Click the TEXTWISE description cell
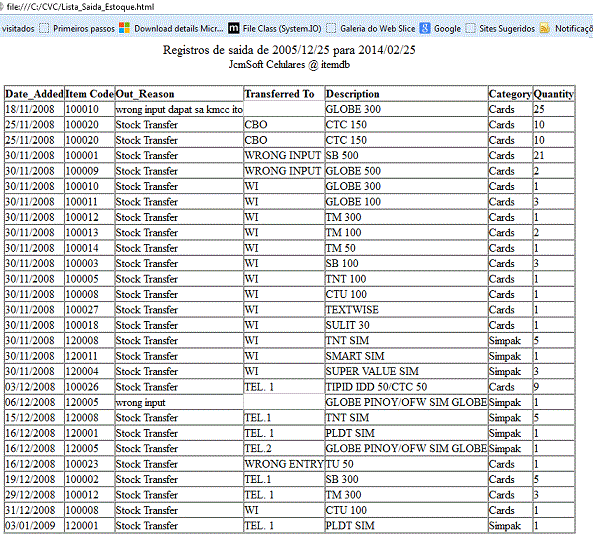This screenshot has width=593, height=544. pyautogui.click(x=407, y=310)
